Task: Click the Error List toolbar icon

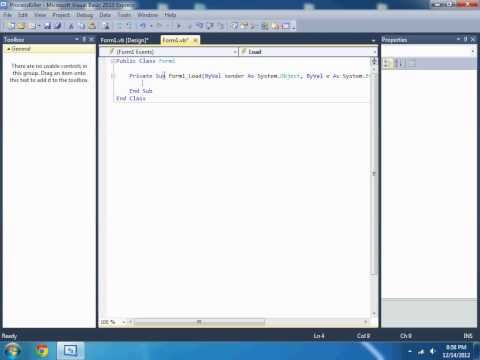Action: (x=276, y=26)
